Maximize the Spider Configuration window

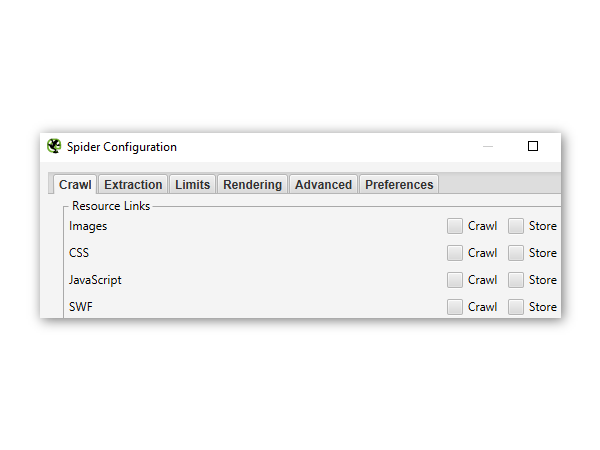pos(533,146)
